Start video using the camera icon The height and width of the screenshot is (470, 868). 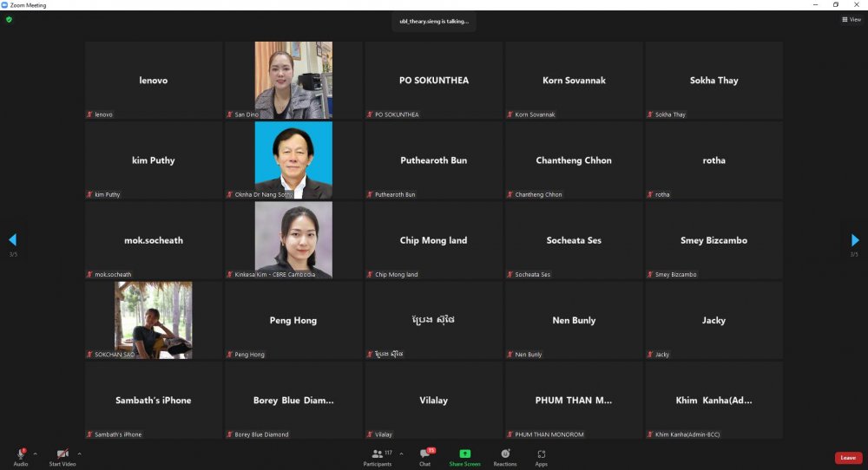pos(62,454)
